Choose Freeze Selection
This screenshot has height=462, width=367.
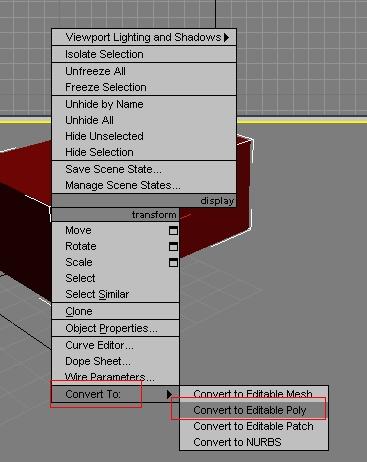(144, 87)
